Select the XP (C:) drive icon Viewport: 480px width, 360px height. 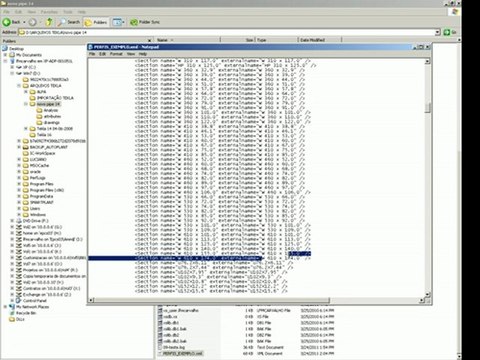coord(19,67)
